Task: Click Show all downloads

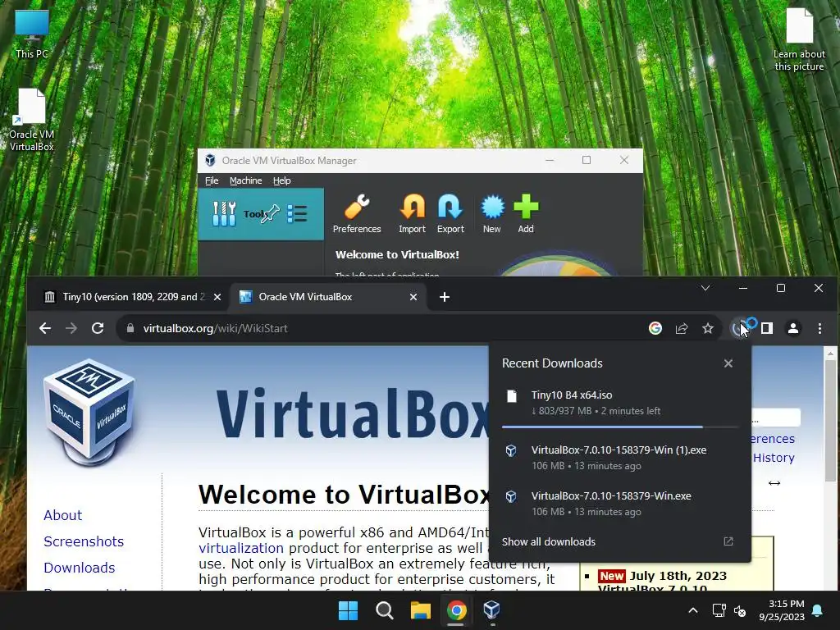Action: coord(549,541)
